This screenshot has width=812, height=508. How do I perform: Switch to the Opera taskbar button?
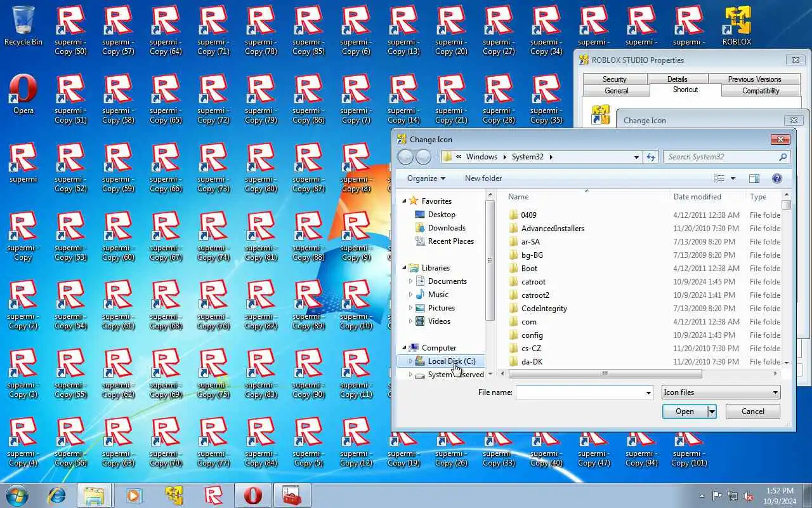click(x=252, y=495)
